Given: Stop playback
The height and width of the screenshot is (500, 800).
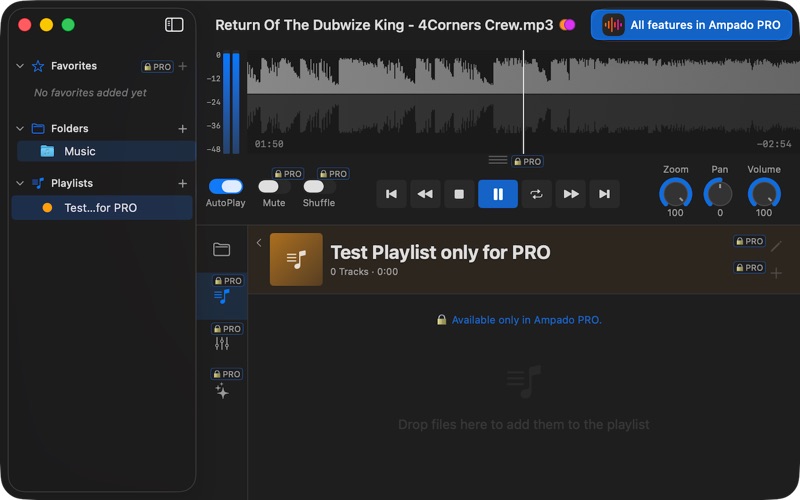Looking at the screenshot, I should [x=459, y=194].
